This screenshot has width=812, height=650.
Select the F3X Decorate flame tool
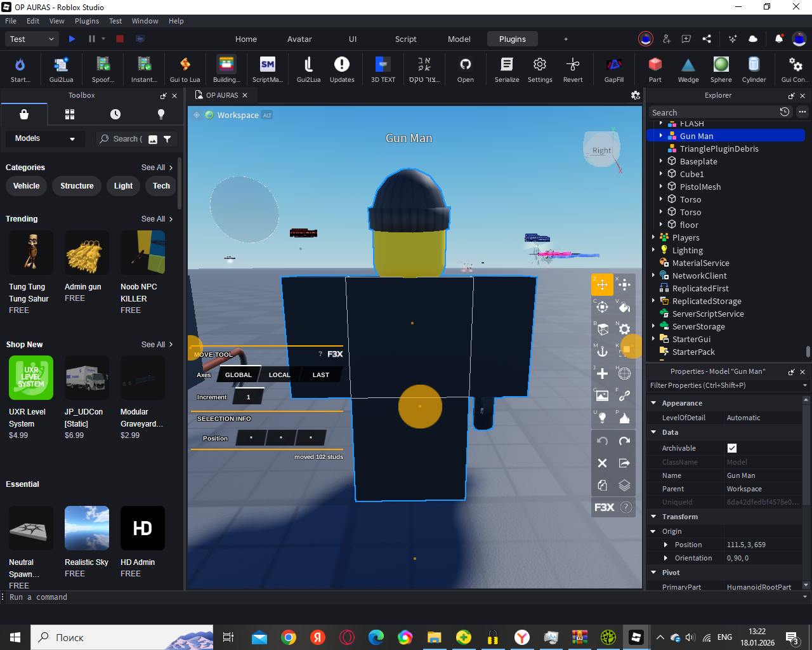(624, 418)
